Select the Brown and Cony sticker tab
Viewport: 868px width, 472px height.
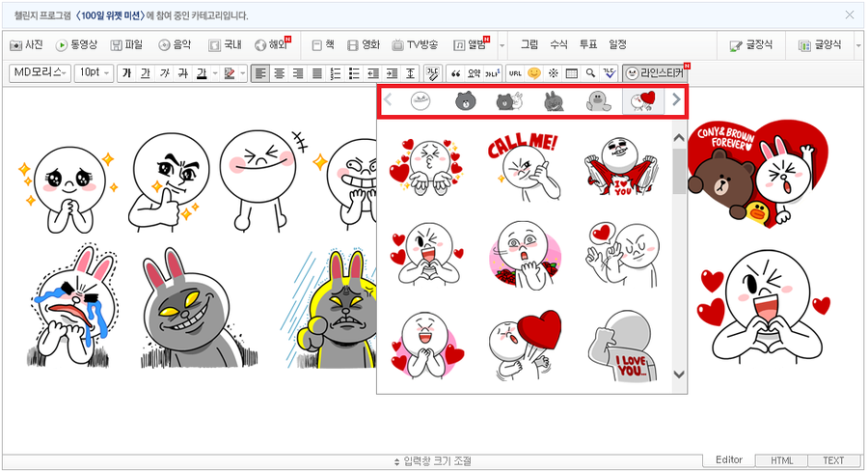point(510,100)
